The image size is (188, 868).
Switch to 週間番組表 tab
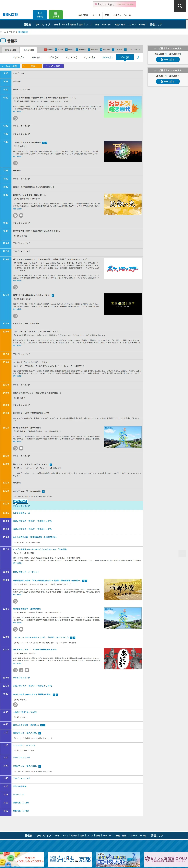(x=10, y=50)
